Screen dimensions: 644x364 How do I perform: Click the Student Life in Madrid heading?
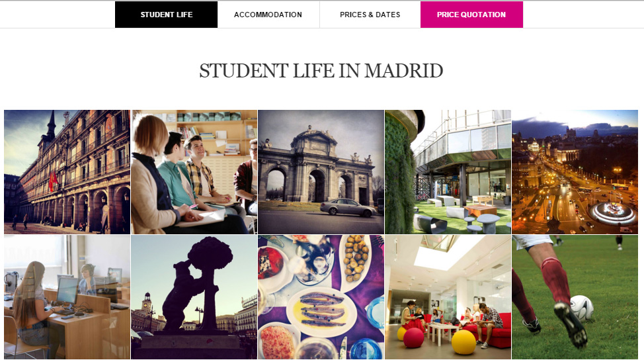coord(321,71)
